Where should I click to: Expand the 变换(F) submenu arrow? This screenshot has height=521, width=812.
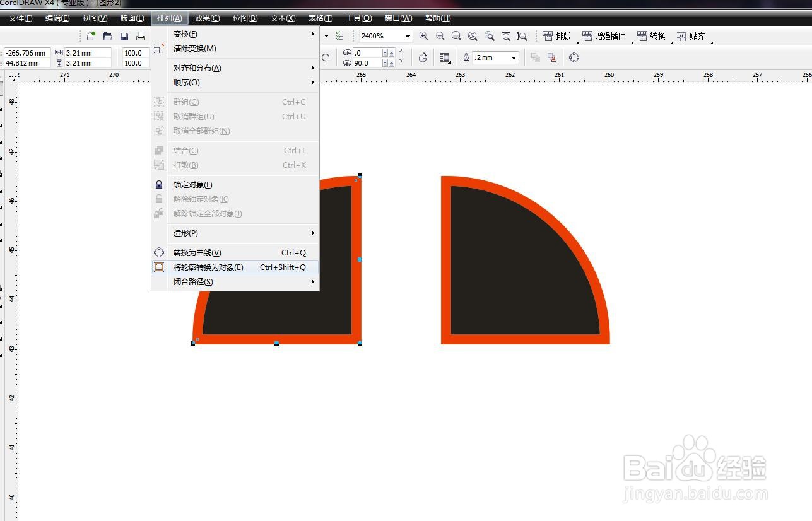(x=312, y=34)
